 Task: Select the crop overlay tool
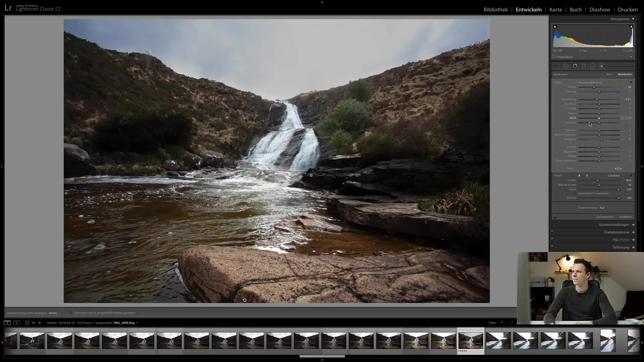click(556, 66)
